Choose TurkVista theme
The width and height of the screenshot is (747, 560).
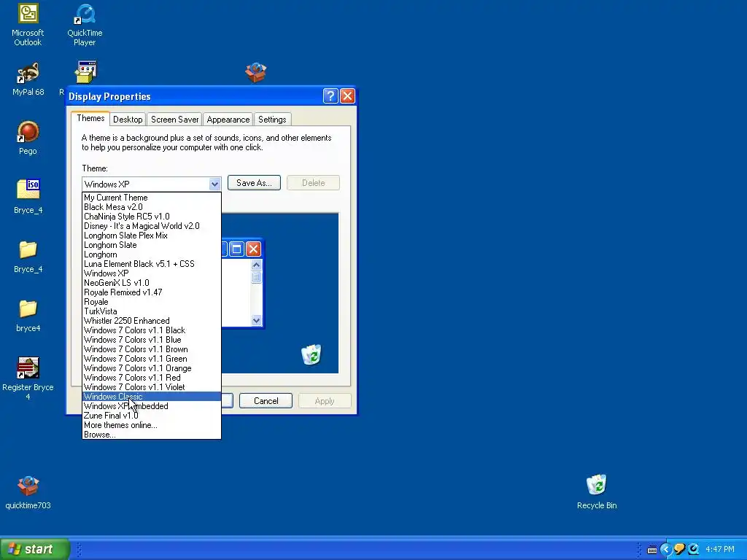tap(152, 311)
